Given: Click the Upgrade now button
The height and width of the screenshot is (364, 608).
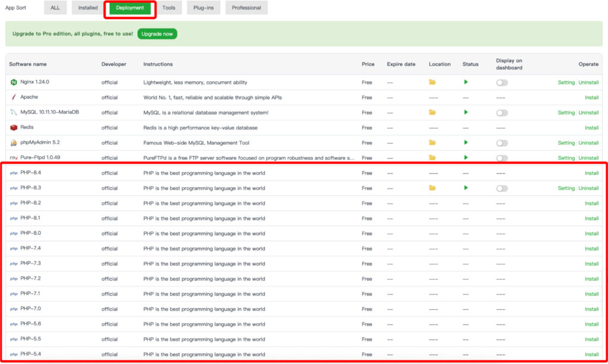Looking at the screenshot, I should (157, 34).
